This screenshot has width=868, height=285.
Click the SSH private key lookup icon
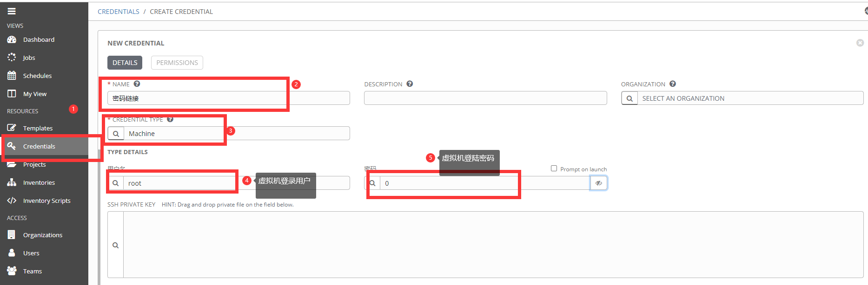click(116, 245)
